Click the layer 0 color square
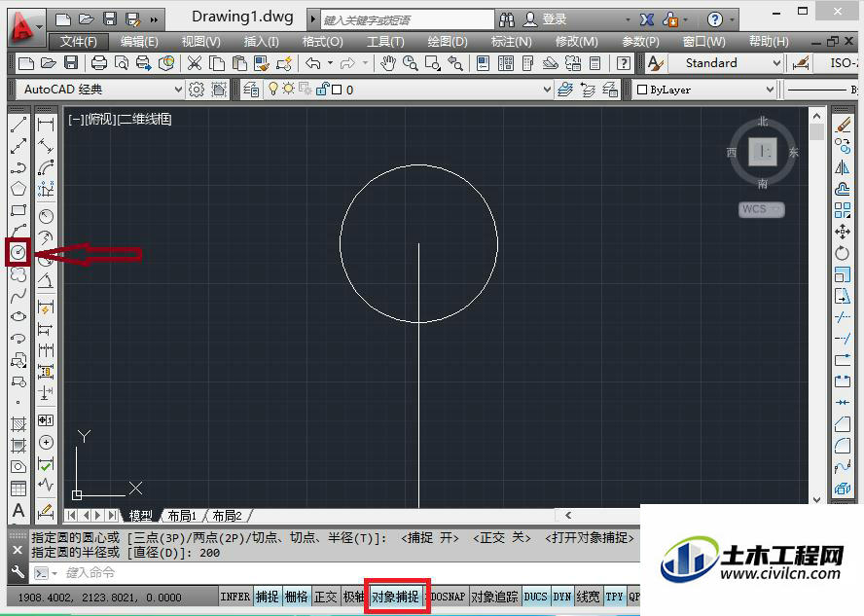Image resolution: width=864 pixels, height=616 pixels. pyautogui.click(x=338, y=90)
